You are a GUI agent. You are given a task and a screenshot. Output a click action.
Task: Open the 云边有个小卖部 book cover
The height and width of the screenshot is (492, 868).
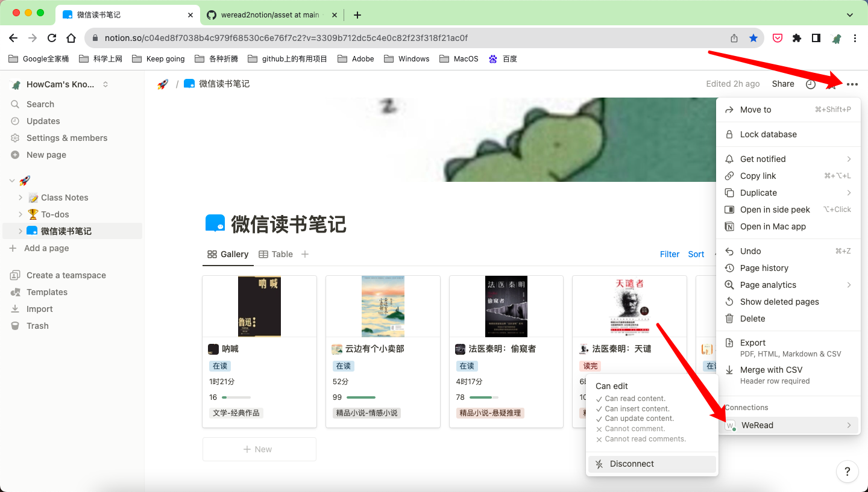[383, 307]
